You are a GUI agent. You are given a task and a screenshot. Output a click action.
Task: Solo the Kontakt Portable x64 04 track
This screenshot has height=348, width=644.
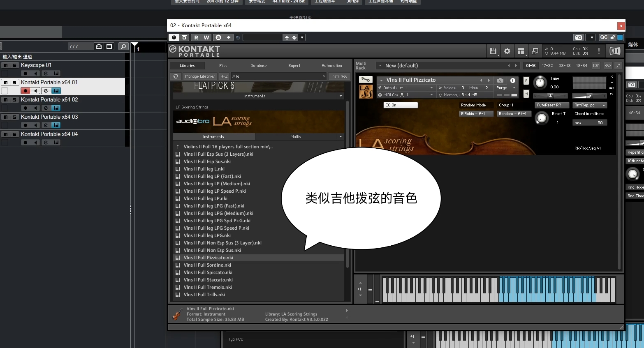tap(14, 134)
